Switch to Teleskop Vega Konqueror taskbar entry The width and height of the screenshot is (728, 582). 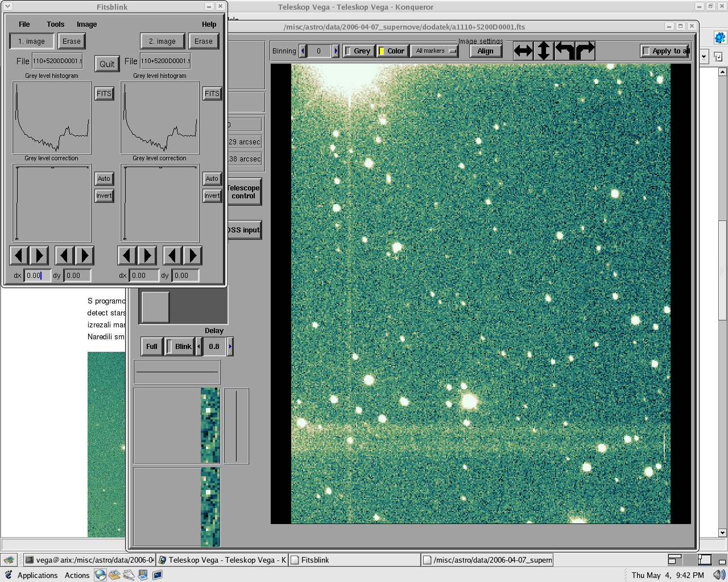pos(222,560)
